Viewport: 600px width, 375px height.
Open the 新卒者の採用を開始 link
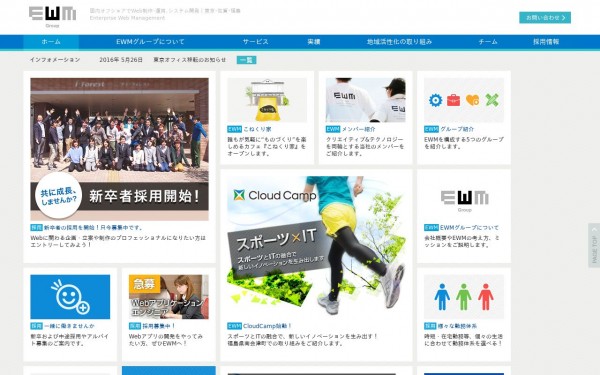[x=93, y=228]
